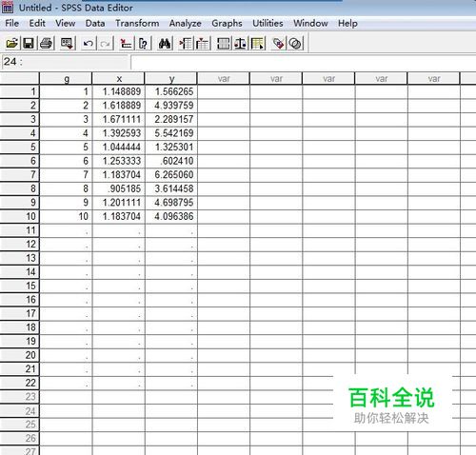Click cell value 1.044444
Image resolution: width=476 pixels, height=455 pixels.
(x=119, y=148)
